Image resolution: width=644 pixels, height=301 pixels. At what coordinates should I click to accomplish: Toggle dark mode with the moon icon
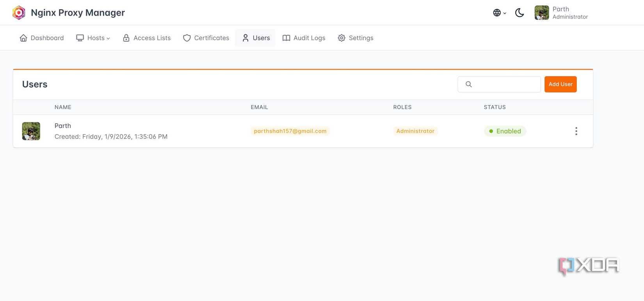point(519,13)
